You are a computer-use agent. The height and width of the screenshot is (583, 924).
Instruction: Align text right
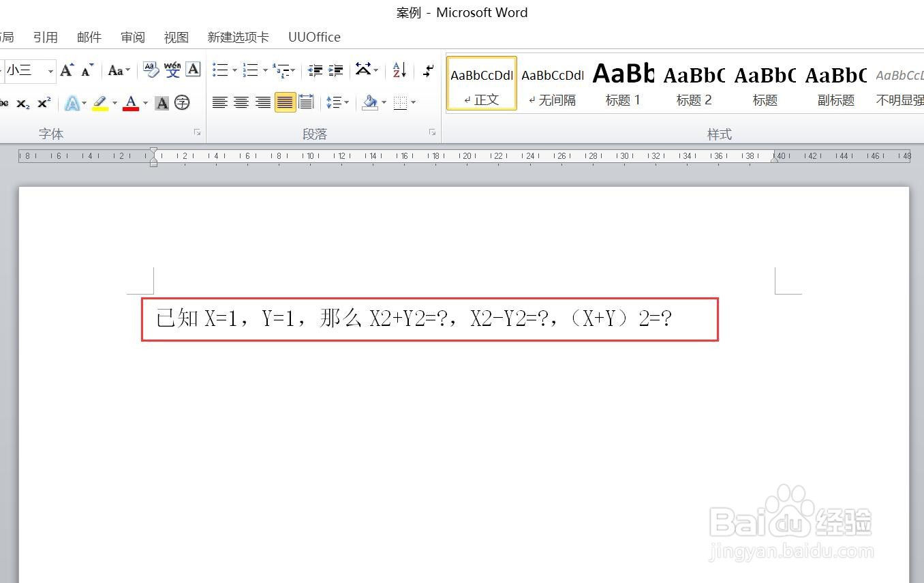263,103
